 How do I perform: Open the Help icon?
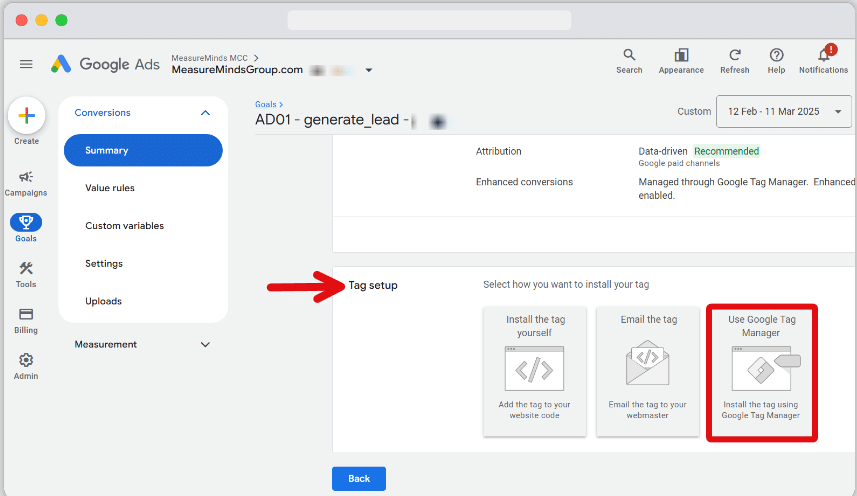[x=776, y=55]
